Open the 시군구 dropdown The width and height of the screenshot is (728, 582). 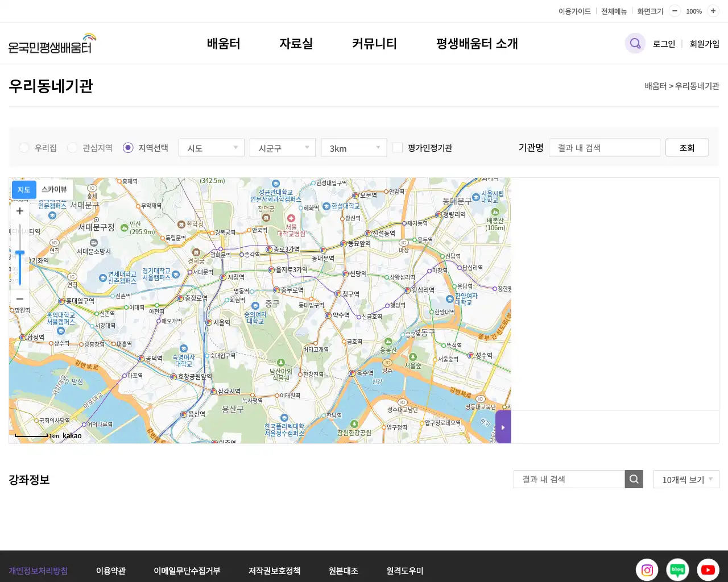pyautogui.click(x=283, y=148)
